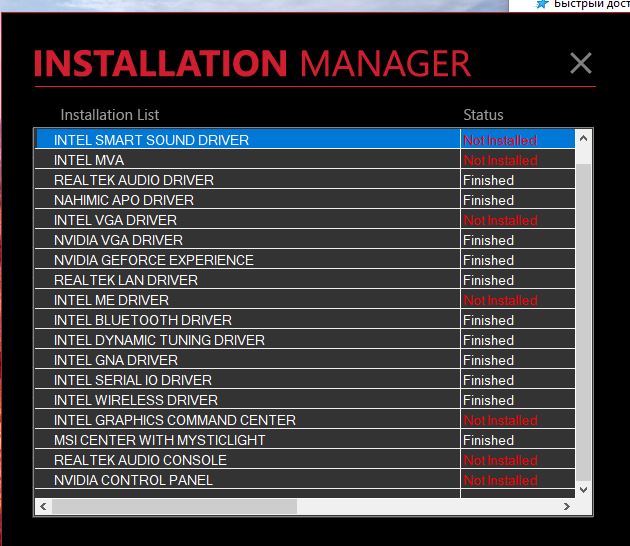Select MSI Center with MysticLight
Screen dimensions: 630x546
[x=159, y=440]
